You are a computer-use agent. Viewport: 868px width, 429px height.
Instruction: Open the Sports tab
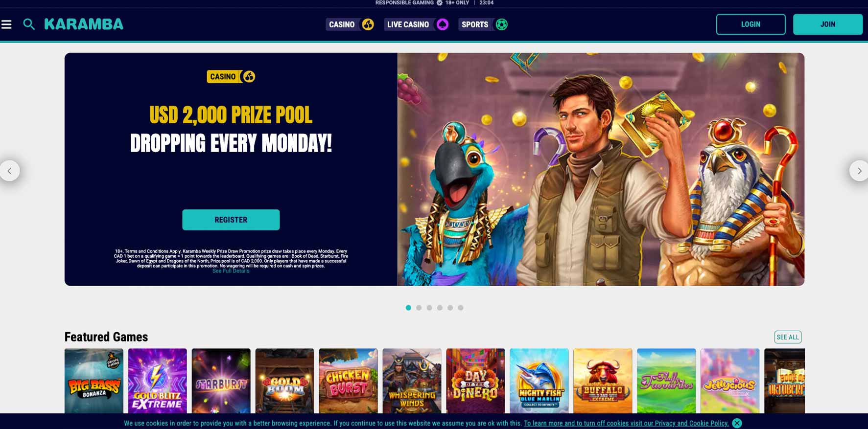coord(475,24)
